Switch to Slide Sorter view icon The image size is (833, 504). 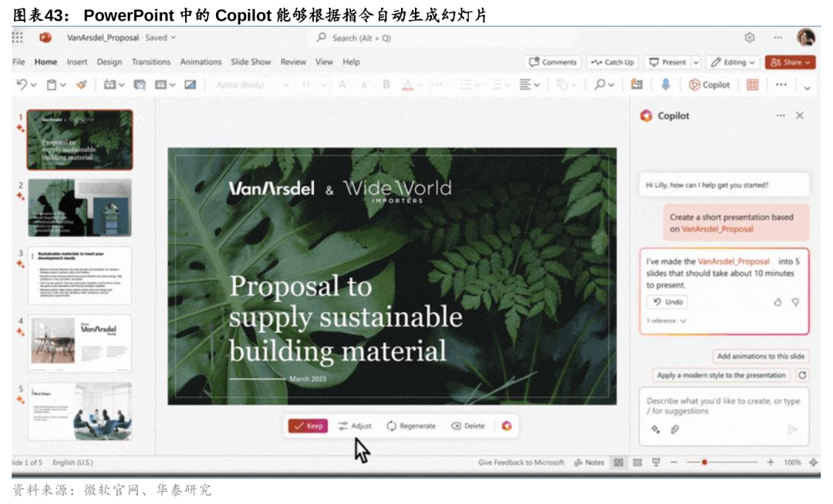coord(638,462)
